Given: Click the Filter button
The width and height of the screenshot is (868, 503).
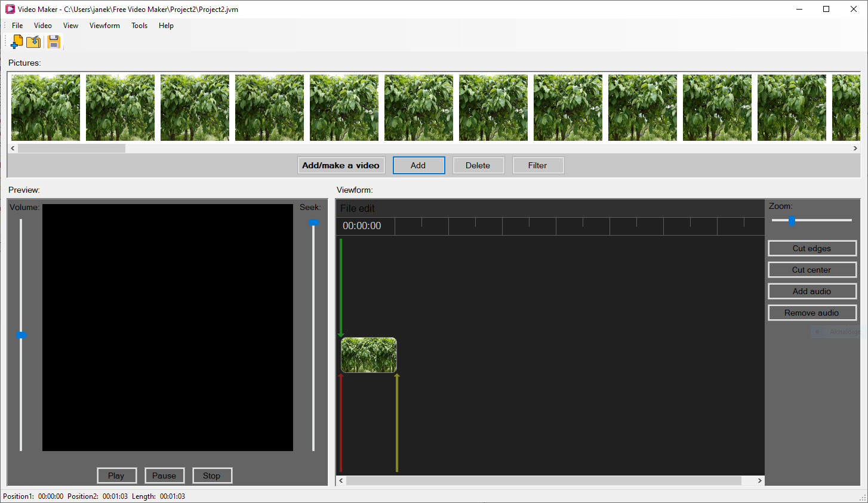Looking at the screenshot, I should tap(537, 165).
